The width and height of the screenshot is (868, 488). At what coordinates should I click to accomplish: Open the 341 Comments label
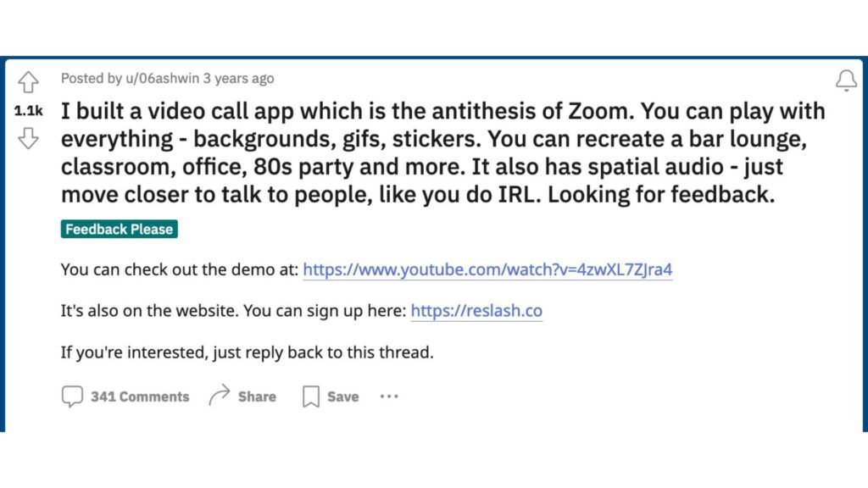140,396
